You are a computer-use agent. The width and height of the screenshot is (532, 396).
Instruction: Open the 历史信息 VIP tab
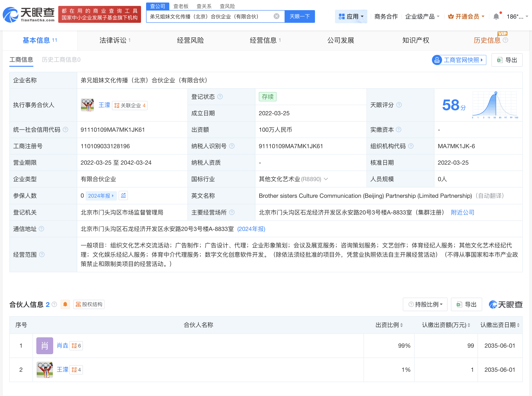(487, 40)
